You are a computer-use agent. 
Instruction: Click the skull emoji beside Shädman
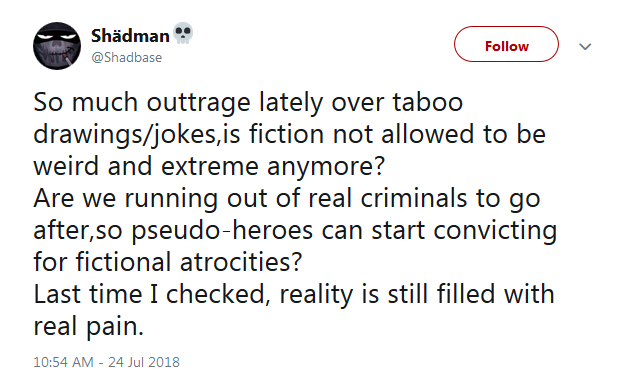pos(183,34)
